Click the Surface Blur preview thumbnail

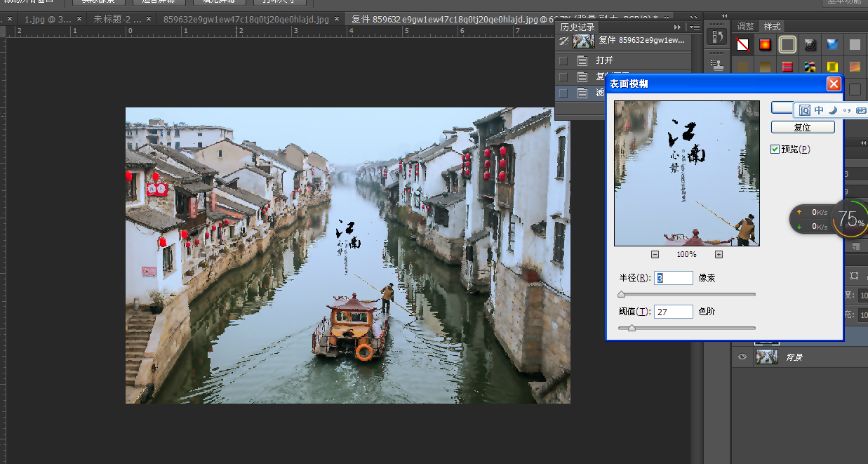(x=687, y=173)
